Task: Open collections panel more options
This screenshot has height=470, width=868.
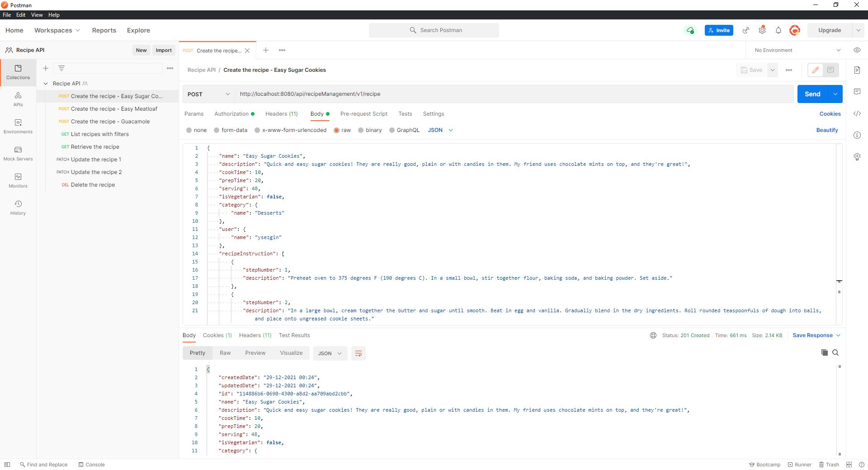Action: pos(170,68)
